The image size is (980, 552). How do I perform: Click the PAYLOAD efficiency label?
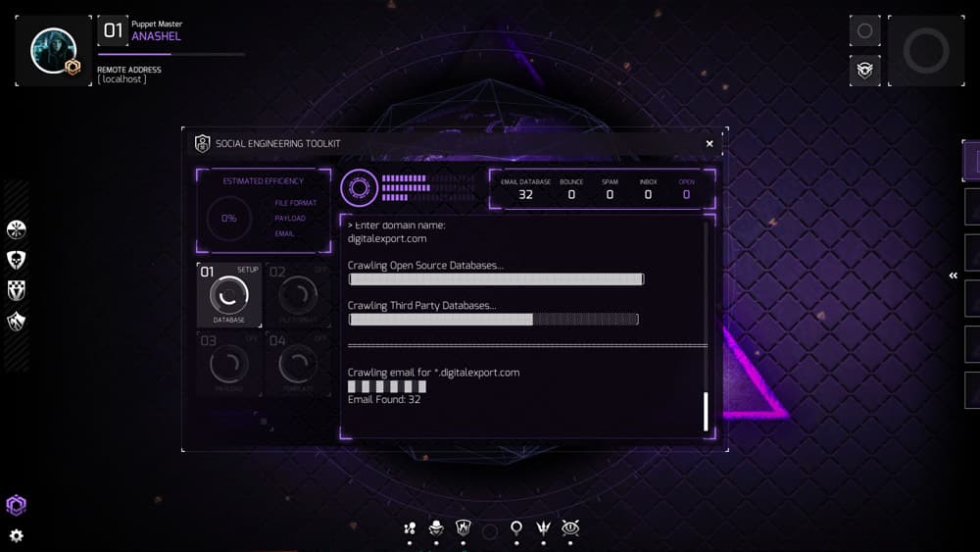(x=290, y=219)
